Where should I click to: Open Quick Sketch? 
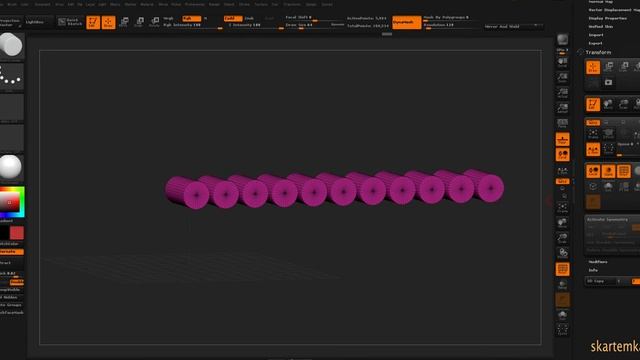pyautogui.click(x=70, y=22)
